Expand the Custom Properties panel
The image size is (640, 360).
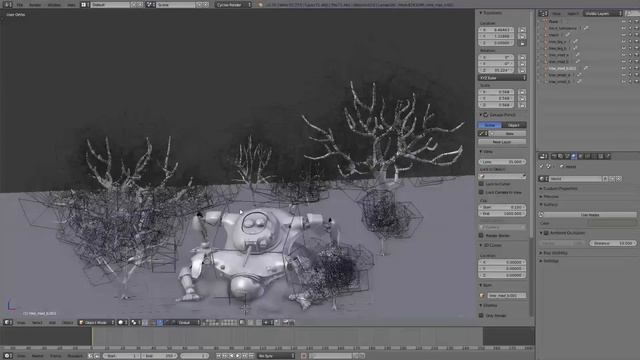[559, 189]
